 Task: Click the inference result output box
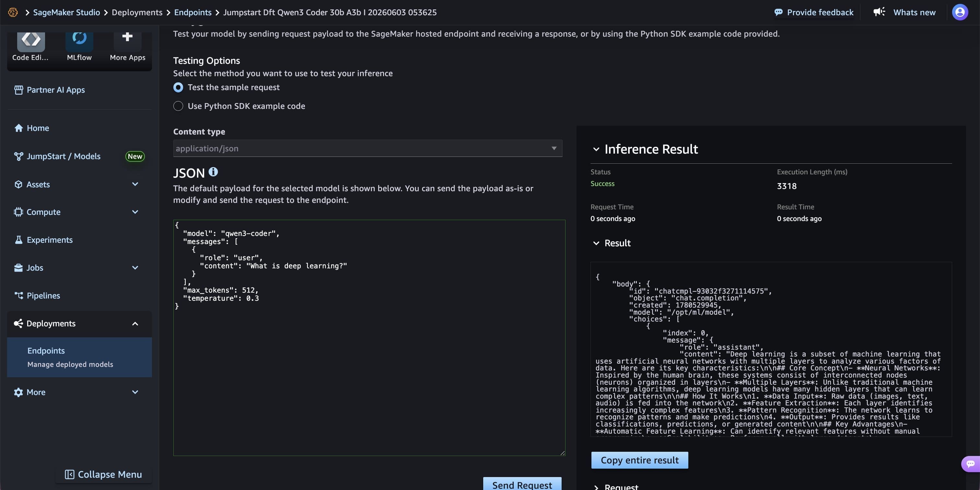click(771, 349)
